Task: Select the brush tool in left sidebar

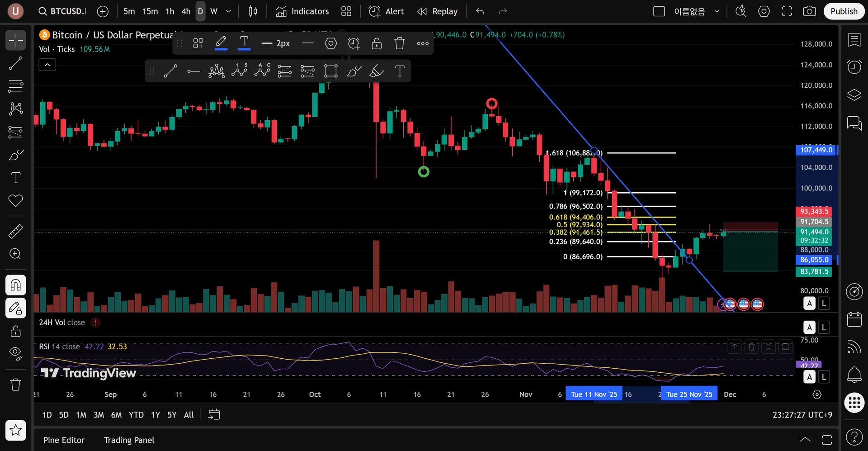Action: (x=16, y=155)
